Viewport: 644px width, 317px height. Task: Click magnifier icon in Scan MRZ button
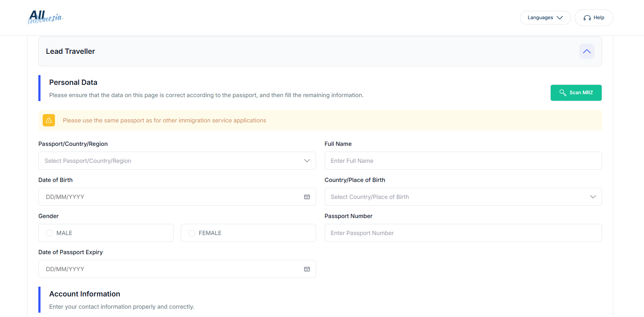click(563, 93)
